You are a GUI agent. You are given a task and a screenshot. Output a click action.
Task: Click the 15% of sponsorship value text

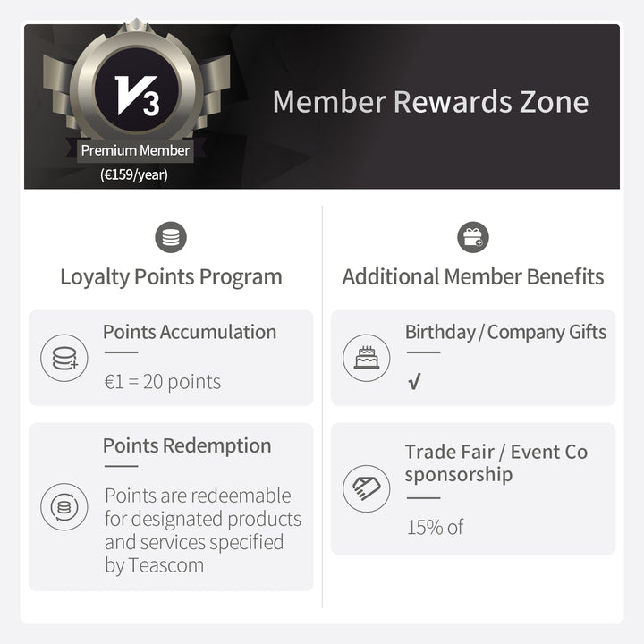(436, 527)
